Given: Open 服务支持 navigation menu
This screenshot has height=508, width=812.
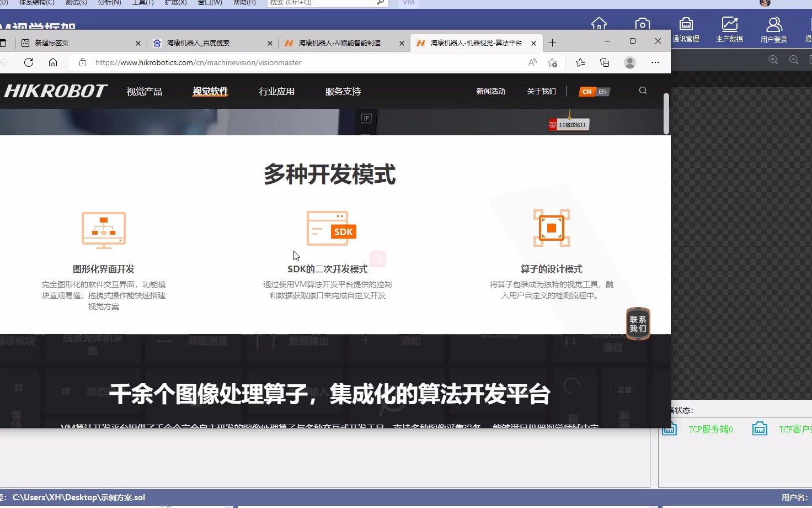Looking at the screenshot, I should click(343, 92).
